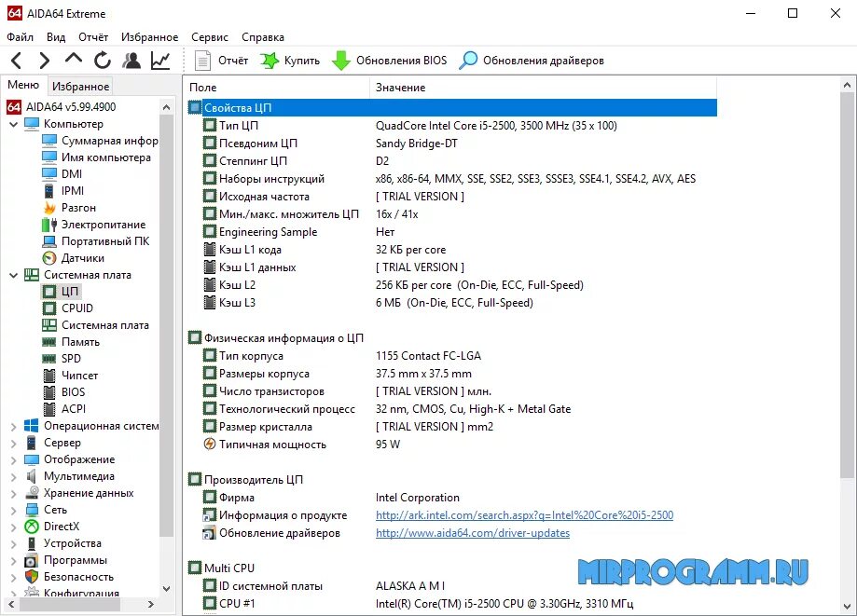Open the ark.intel.com product info link
Screen dimensions: 857x616
pyautogui.click(x=524, y=515)
